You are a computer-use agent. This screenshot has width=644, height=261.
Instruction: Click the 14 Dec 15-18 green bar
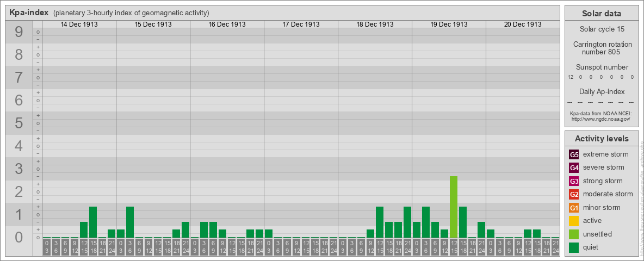pos(93,222)
